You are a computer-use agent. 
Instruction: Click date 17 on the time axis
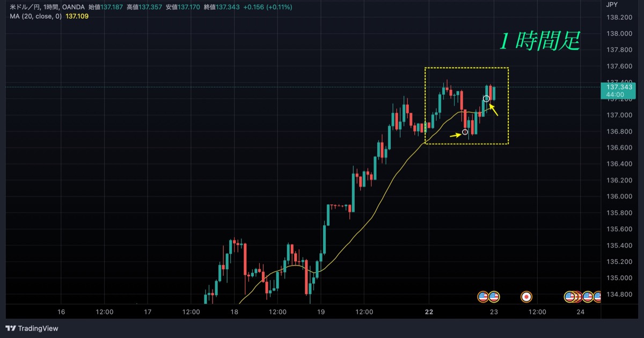(x=148, y=312)
